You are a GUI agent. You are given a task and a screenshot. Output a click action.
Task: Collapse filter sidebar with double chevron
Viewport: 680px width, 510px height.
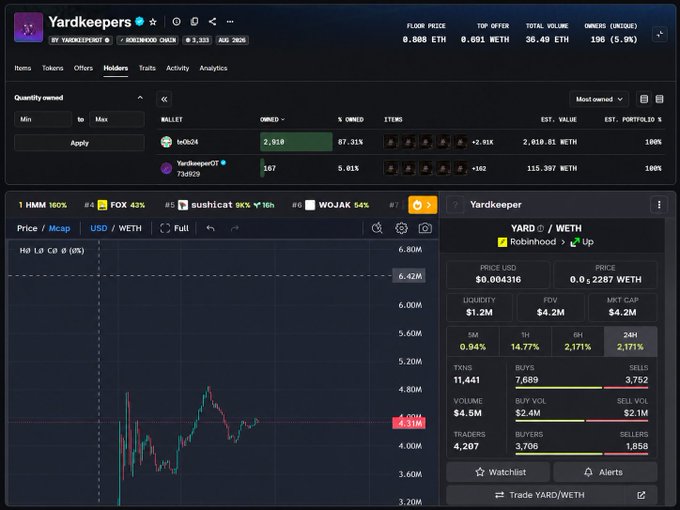(x=164, y=99)
